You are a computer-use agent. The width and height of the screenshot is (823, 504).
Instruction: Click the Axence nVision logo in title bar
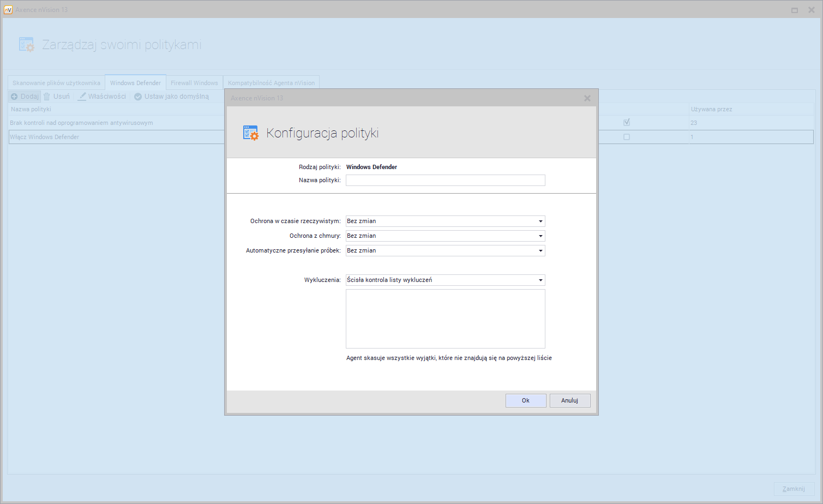pyautogui.click(x=8, y=10)
